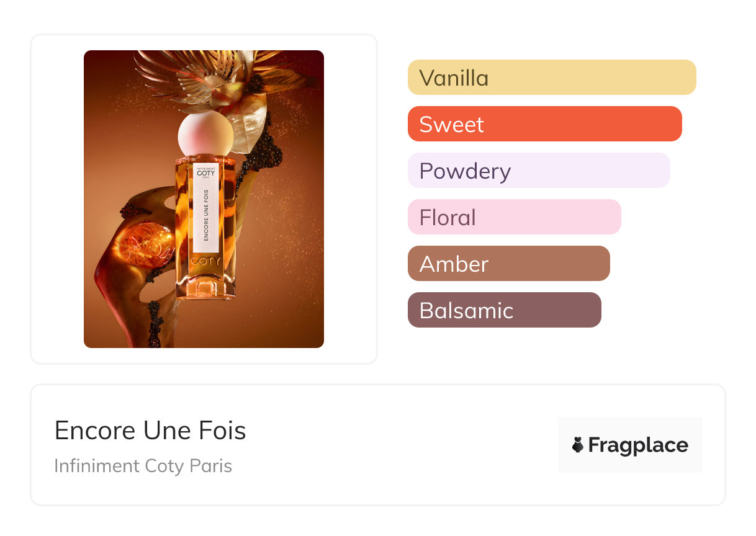Click the Infiniment Coty logo atop bottle label
756x536 pixels.
coord(205,172)
